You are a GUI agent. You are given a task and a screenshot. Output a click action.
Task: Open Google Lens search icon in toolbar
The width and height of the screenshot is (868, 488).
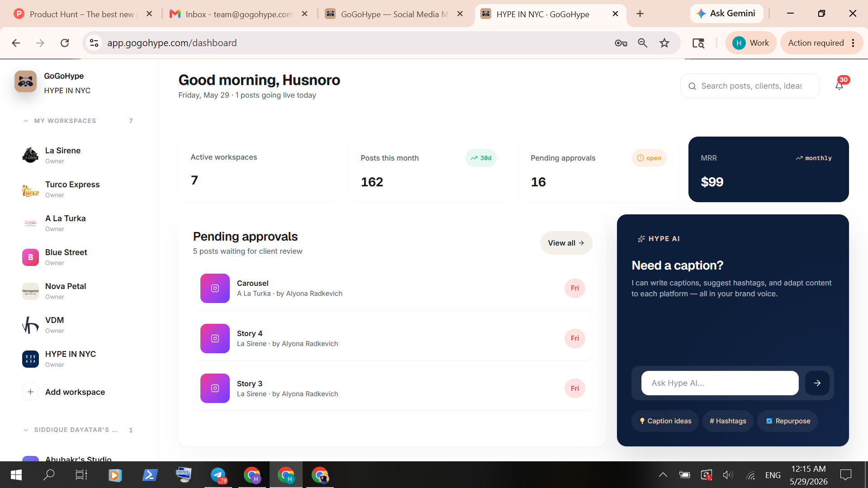[698, 43]
